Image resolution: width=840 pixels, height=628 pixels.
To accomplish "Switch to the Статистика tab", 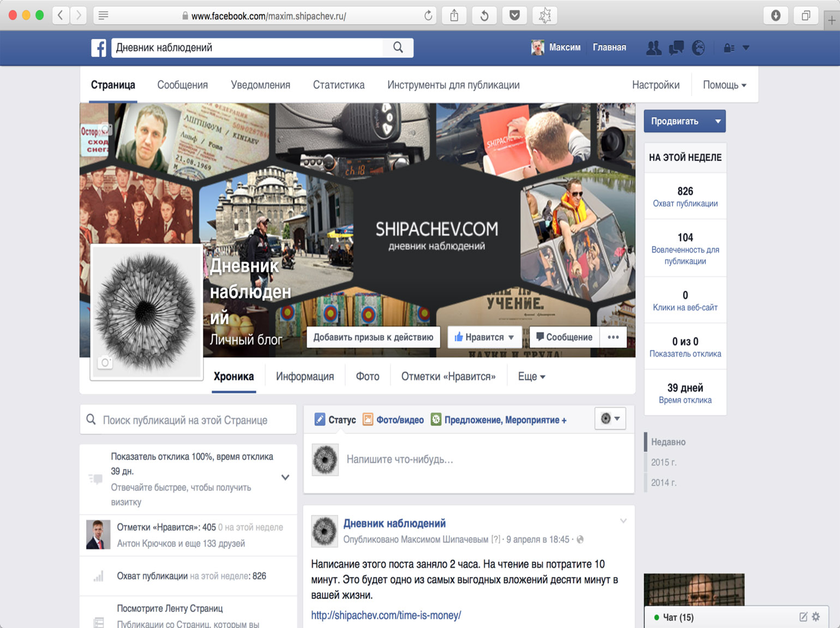I will [339, 85].
